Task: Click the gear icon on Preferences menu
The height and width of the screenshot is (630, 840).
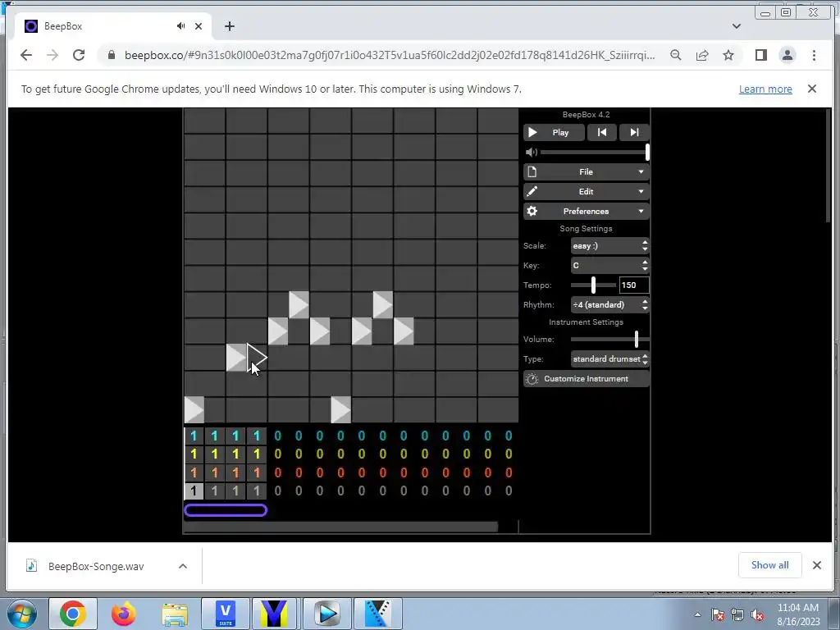Action: tap(532, 211)
